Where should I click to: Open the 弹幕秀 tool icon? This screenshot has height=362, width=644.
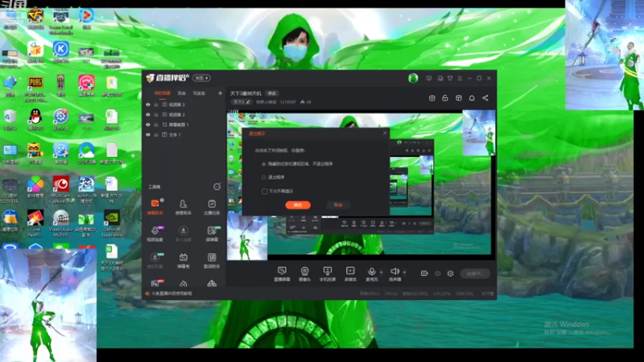click(x=184, y=260)
